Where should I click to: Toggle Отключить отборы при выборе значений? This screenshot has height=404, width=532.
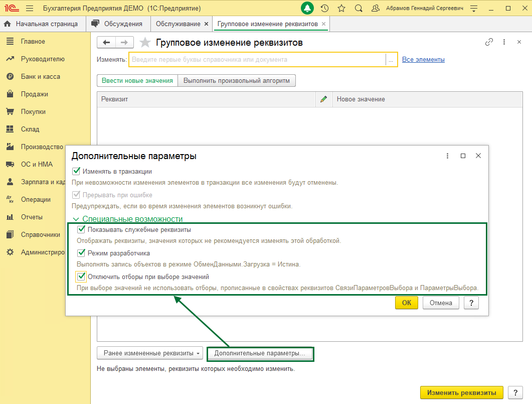click(81, 277)
